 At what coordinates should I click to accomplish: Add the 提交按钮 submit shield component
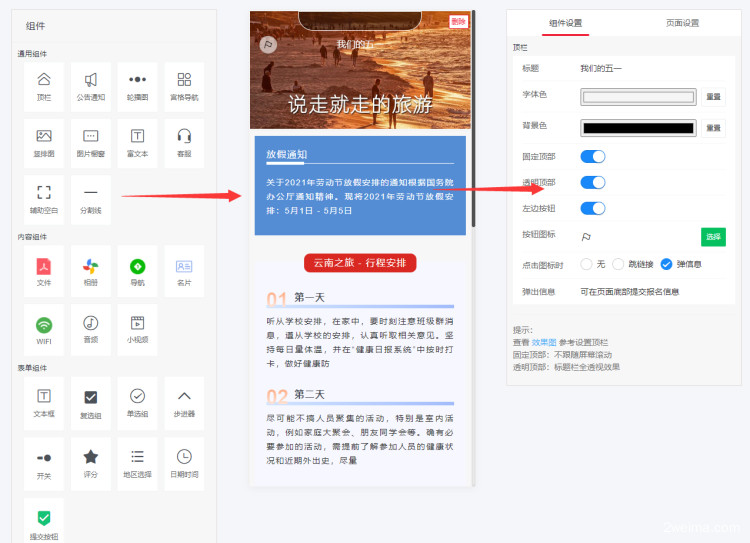click(x=44, y=521)
